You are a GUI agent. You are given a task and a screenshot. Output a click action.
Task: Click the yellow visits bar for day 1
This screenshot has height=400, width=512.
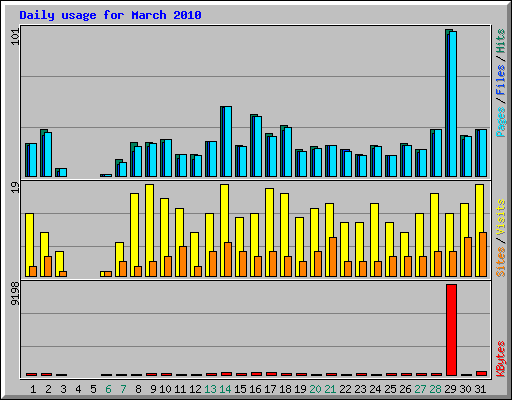[29, 245]
